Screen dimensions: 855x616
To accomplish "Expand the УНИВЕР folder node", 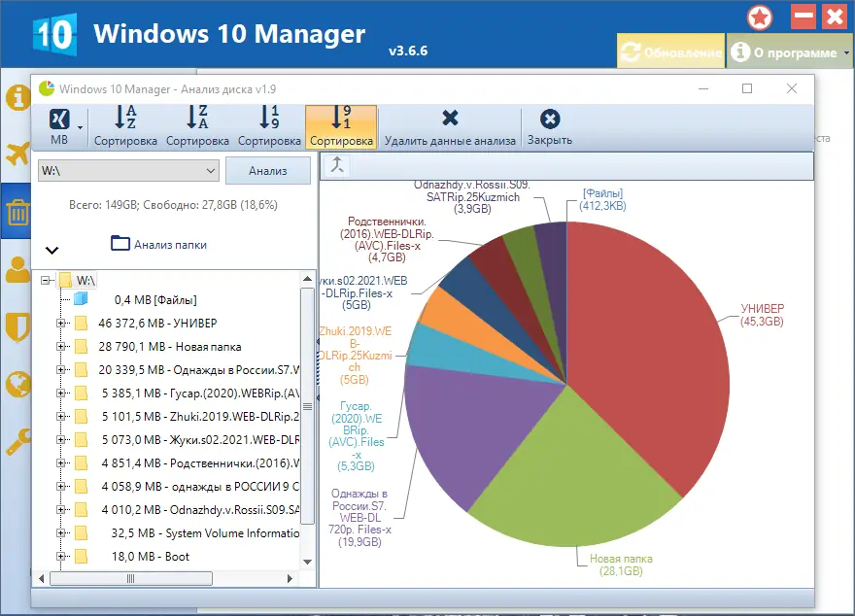I will [61, 323].
